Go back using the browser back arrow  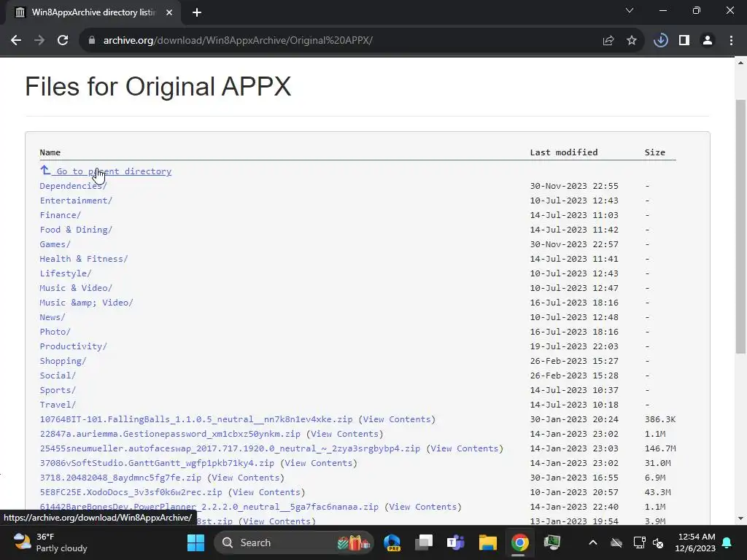coord(16,41)
